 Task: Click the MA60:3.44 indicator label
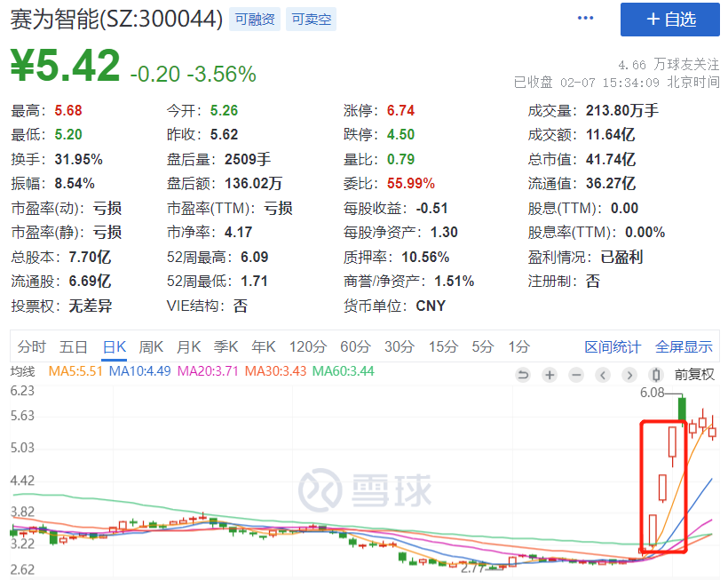pos(343,371)
